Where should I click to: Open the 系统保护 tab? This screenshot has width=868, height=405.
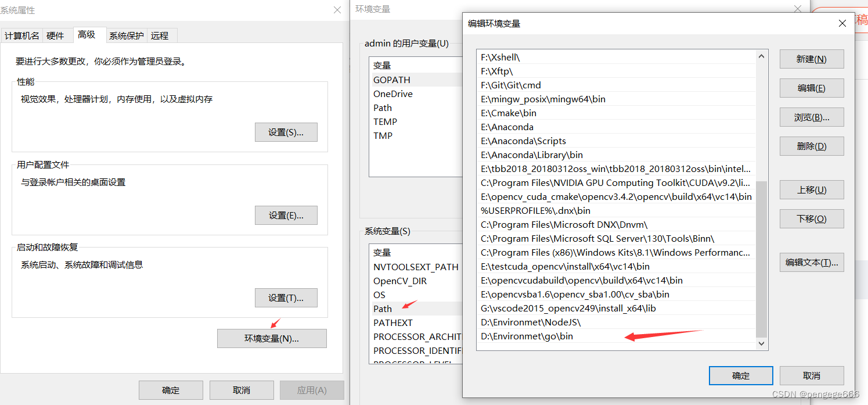coord(127,35)
